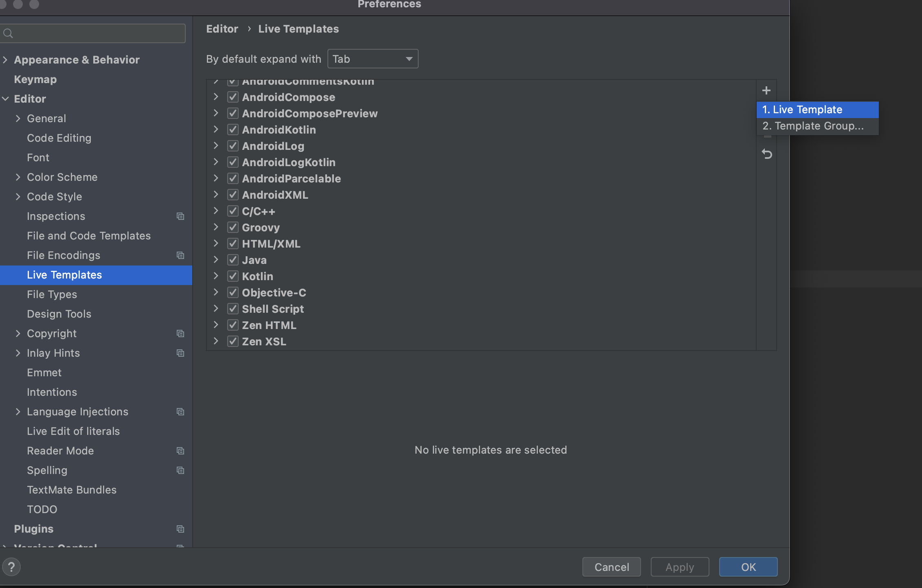Click the search magnifier icon in settings

click(x=8, y=33)
